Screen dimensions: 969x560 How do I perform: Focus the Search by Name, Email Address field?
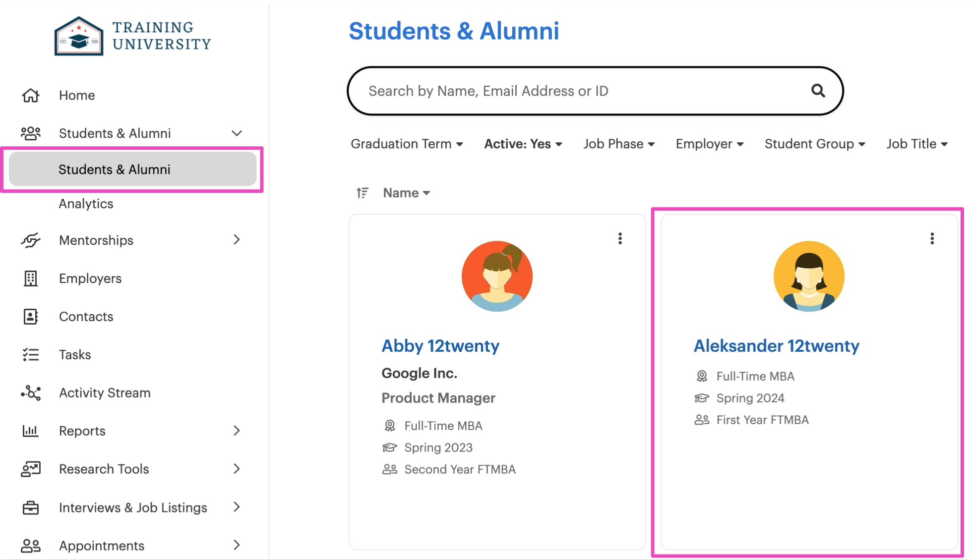click(x=595, y=91)
